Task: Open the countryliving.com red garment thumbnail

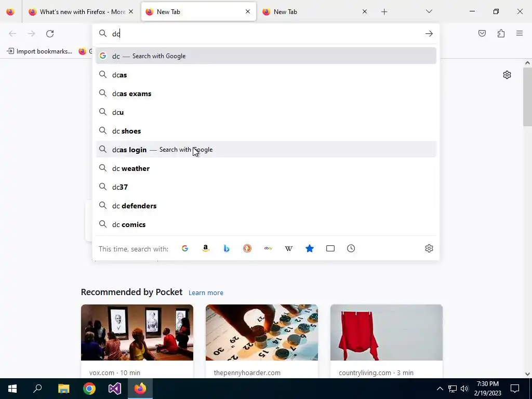Action: click(387, 332)
